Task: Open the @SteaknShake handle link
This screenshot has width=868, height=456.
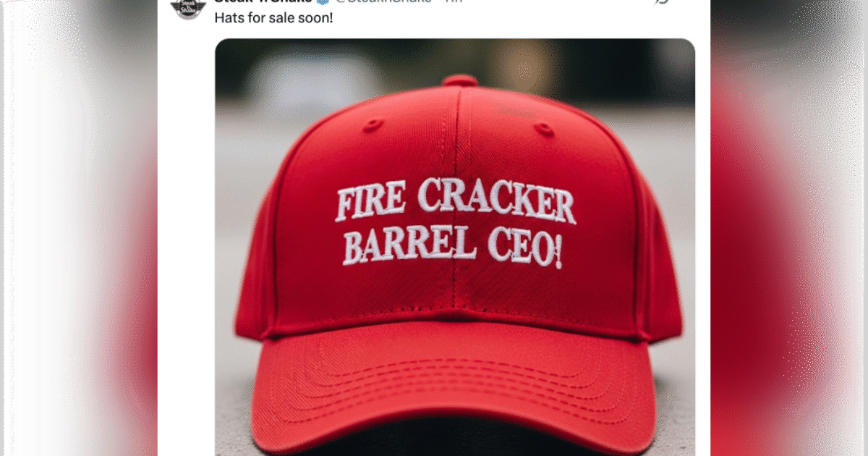Action: coord(382,1)
